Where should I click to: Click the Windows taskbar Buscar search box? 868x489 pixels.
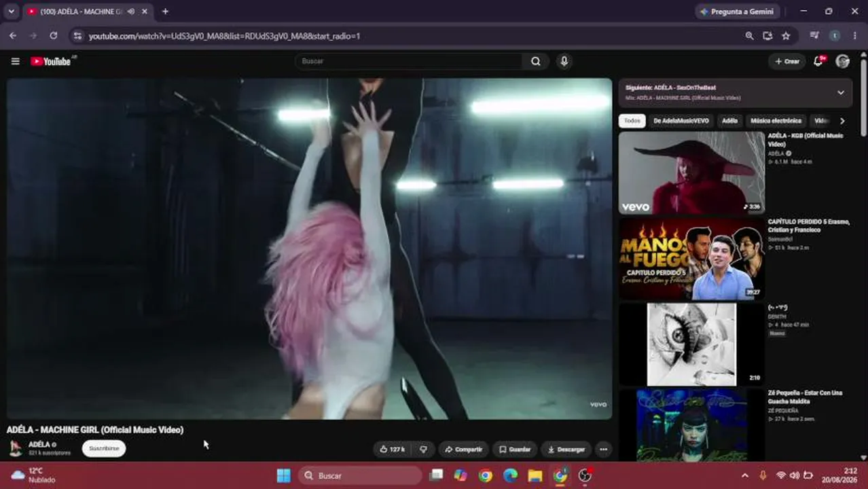[360, 475]
